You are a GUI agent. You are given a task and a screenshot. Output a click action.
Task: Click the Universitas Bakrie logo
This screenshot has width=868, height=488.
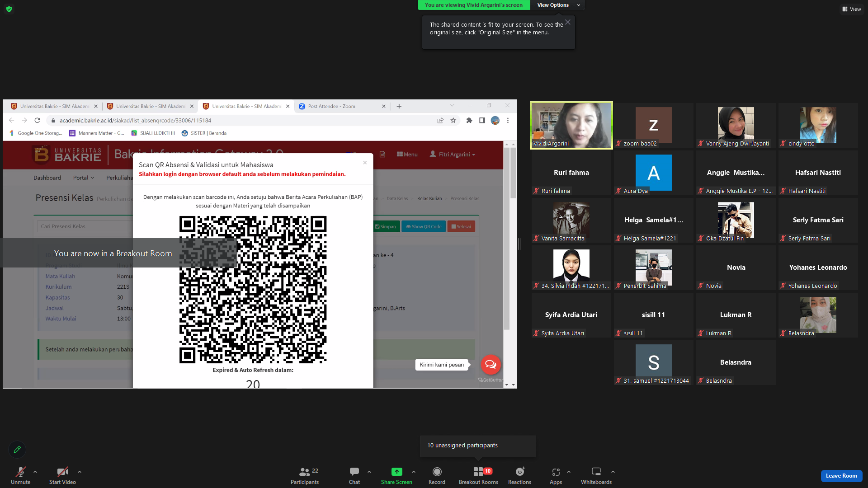point(68,154)
